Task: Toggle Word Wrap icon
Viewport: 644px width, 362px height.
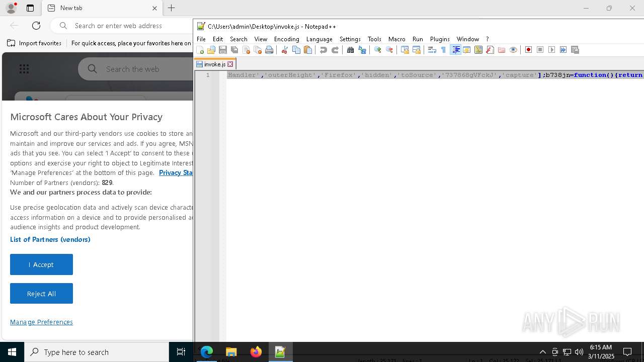Action: pos(432,50)
